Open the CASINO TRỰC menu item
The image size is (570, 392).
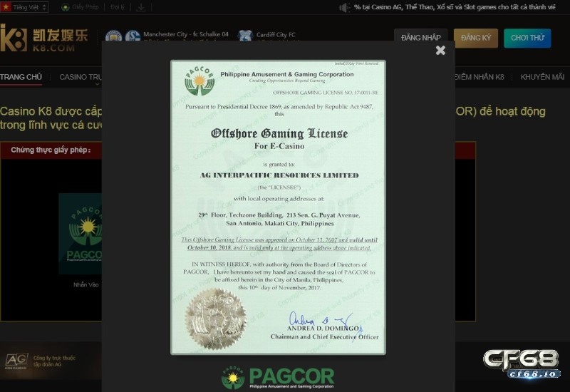pyautogui.click(x=81, y=77)
